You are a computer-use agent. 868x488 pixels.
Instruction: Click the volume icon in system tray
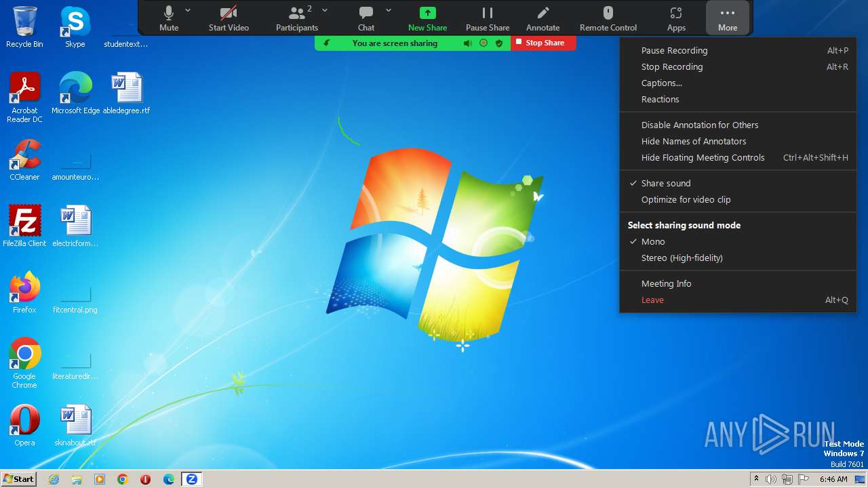tap(771, 479)
